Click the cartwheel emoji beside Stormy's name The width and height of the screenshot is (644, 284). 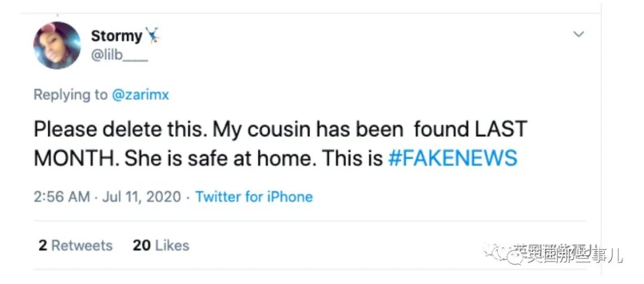154,36
